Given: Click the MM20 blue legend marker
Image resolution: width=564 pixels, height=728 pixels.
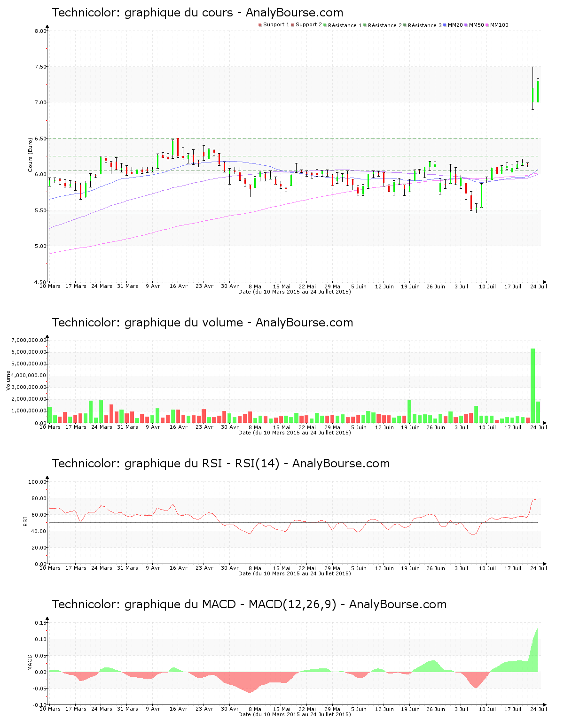Looking at the screenshot, I should 445,25.
